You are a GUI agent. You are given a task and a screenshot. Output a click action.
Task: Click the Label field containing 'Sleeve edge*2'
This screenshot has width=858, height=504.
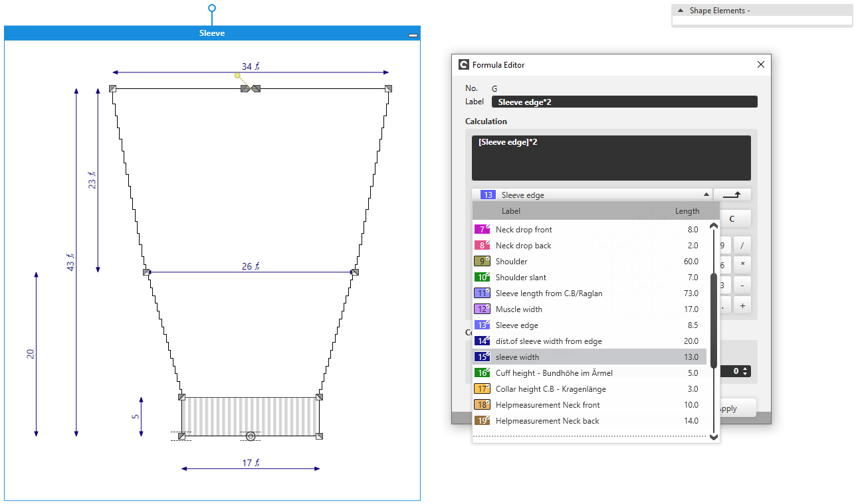coord(623,102)
